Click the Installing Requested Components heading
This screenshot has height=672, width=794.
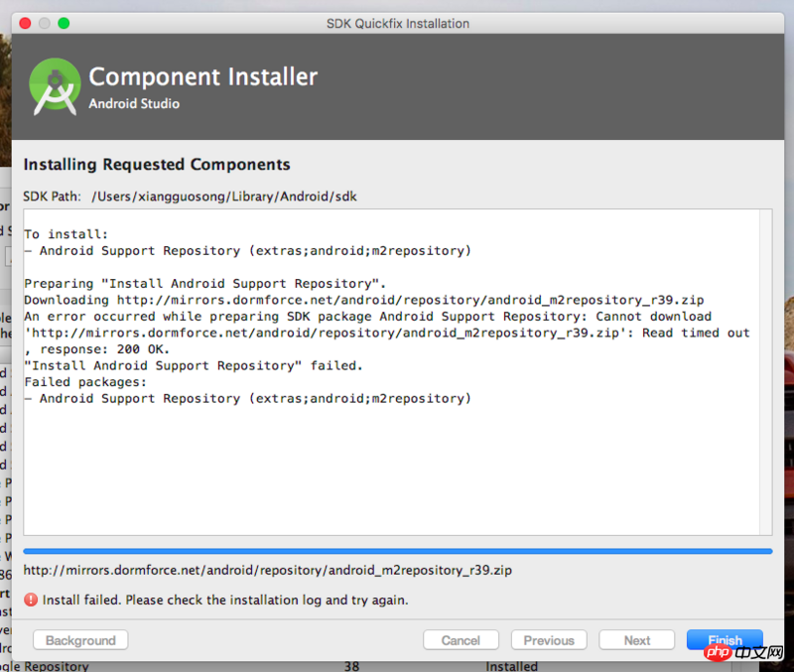pos(157,165)
